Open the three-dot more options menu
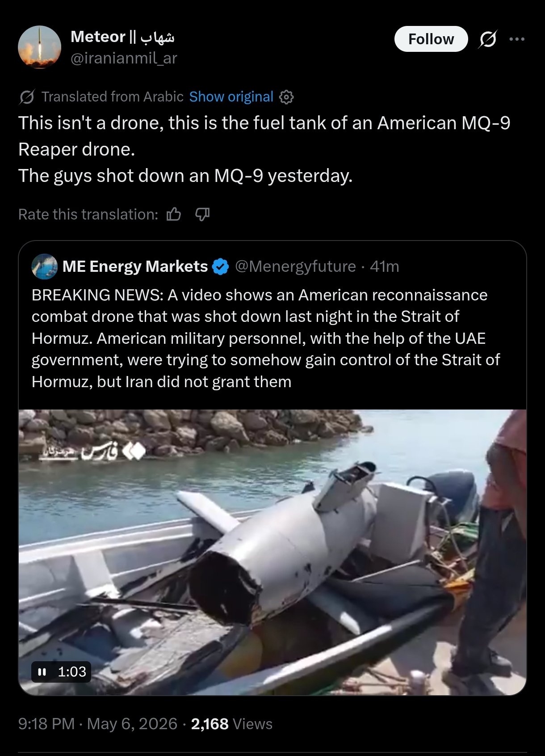The height and width of the screenshot is (756, 545). click(x=517, y=39)
